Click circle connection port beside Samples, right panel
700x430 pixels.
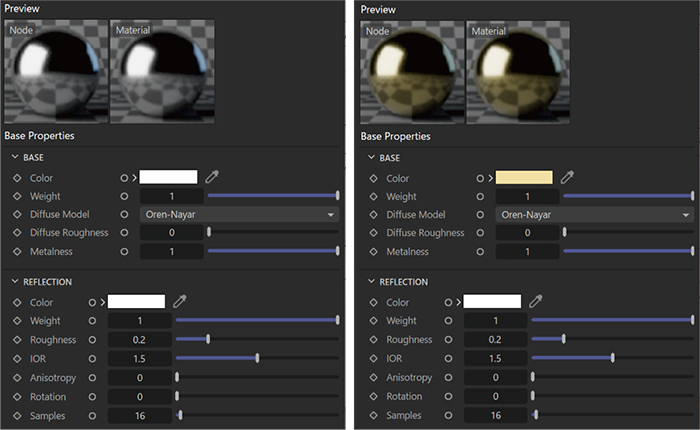point(448,415)
